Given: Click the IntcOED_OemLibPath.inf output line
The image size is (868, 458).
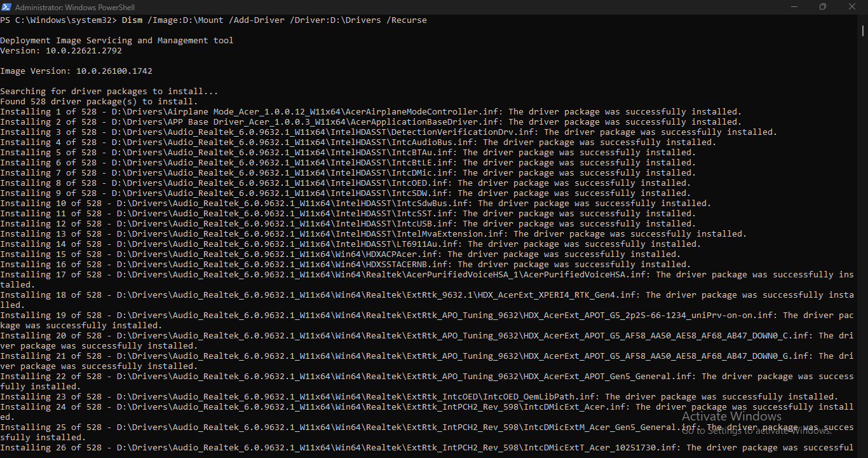Looking at the screenshot, I should 419,397.
